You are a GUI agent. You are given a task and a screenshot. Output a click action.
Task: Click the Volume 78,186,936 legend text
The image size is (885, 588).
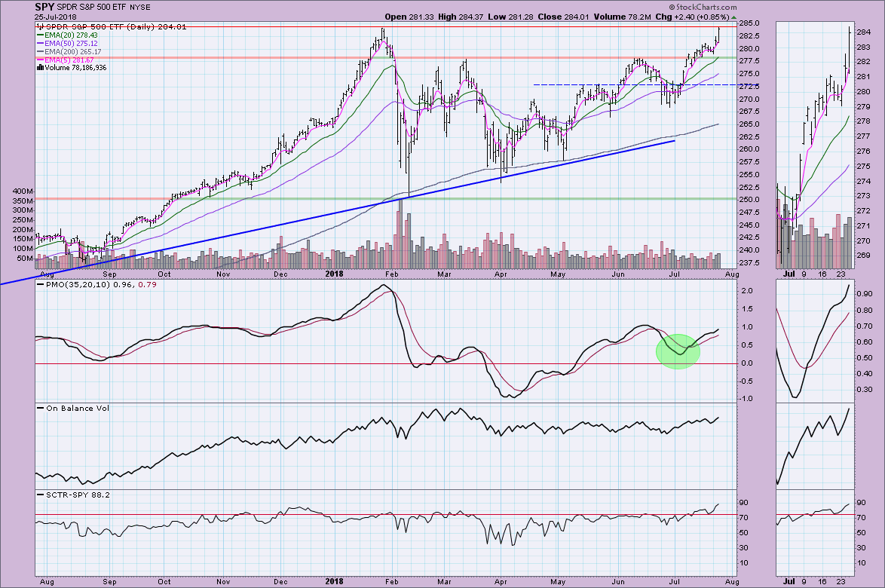(75, 68)
